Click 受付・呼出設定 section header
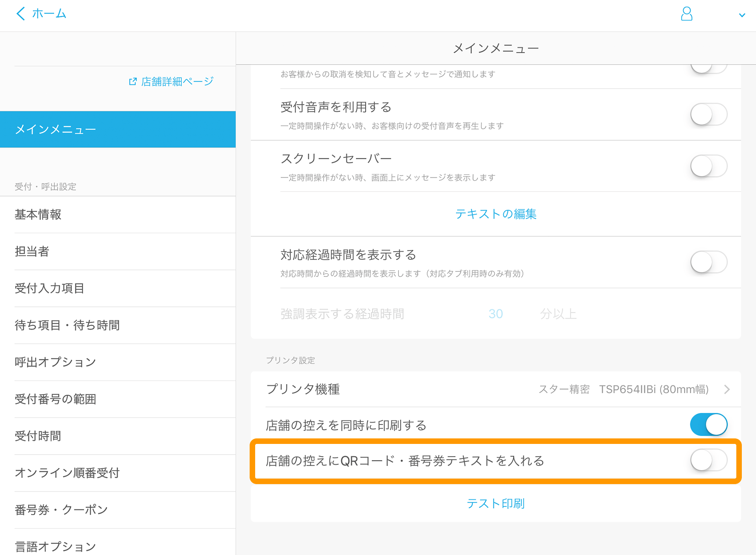Image resolution: width=756 pixels, height=555 pixels. coord(45,187)
